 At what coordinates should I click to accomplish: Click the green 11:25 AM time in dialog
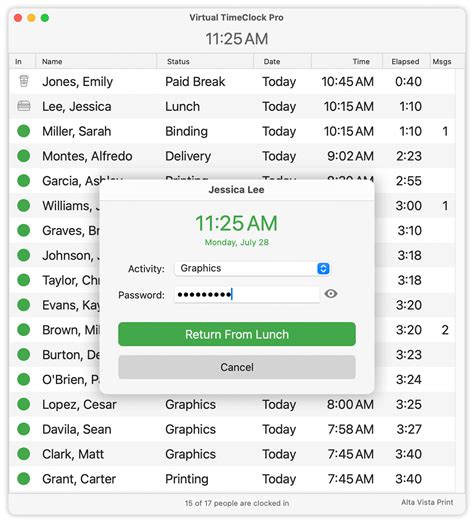point(236,223)
